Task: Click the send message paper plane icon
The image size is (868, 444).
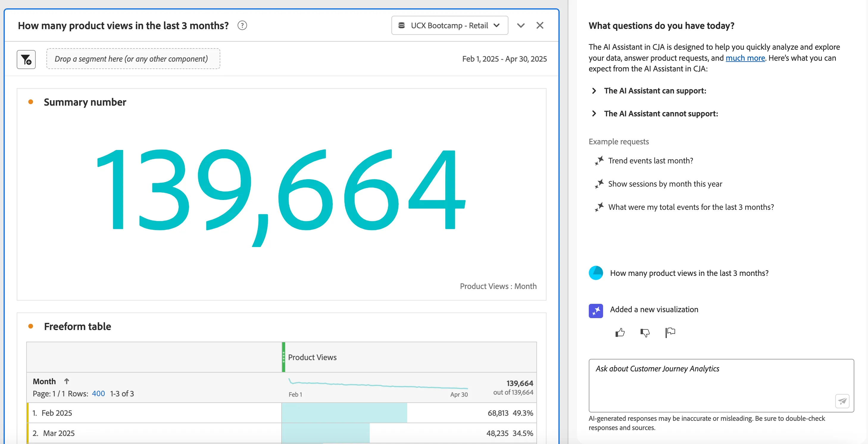Action: pyautogui.click(x=842, y=401)
